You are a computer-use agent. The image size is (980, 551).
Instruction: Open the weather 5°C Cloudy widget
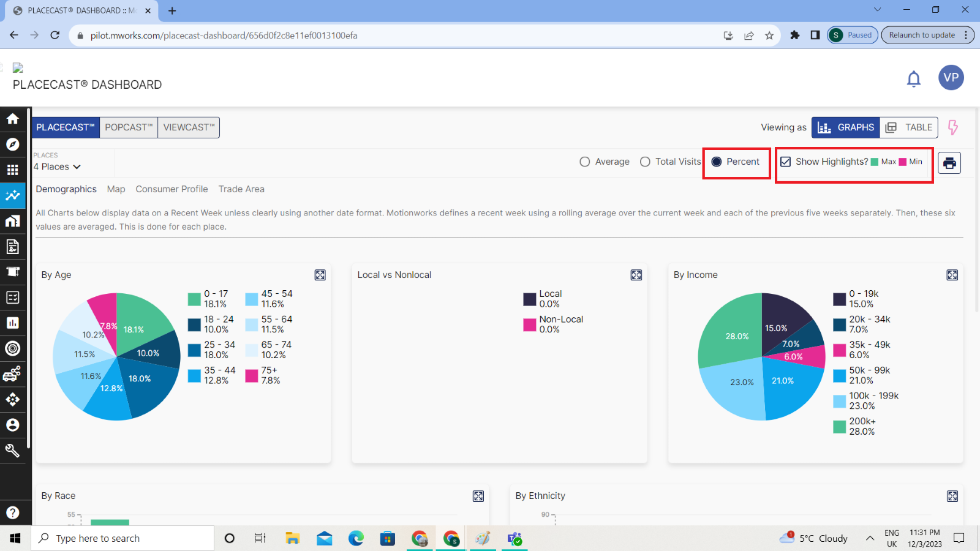click(813, 538)
